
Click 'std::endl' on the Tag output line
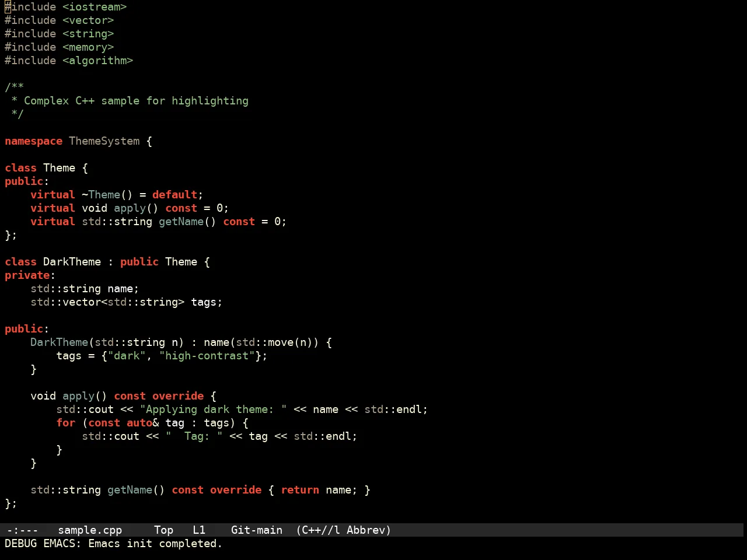pos(322,436)
